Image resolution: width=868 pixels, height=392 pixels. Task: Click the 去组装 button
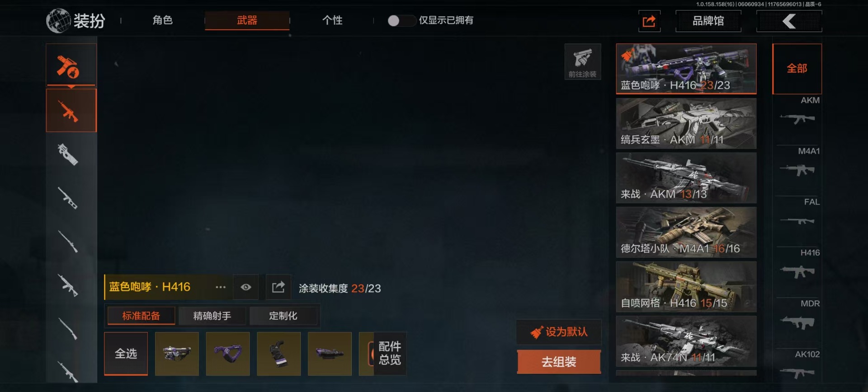pos(559,362)
